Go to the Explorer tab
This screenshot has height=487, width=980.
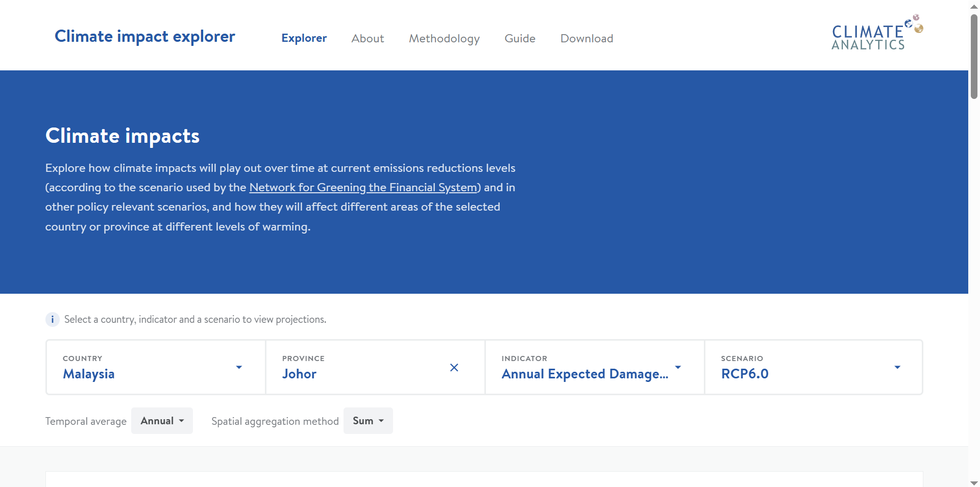[x=304, y=38]
